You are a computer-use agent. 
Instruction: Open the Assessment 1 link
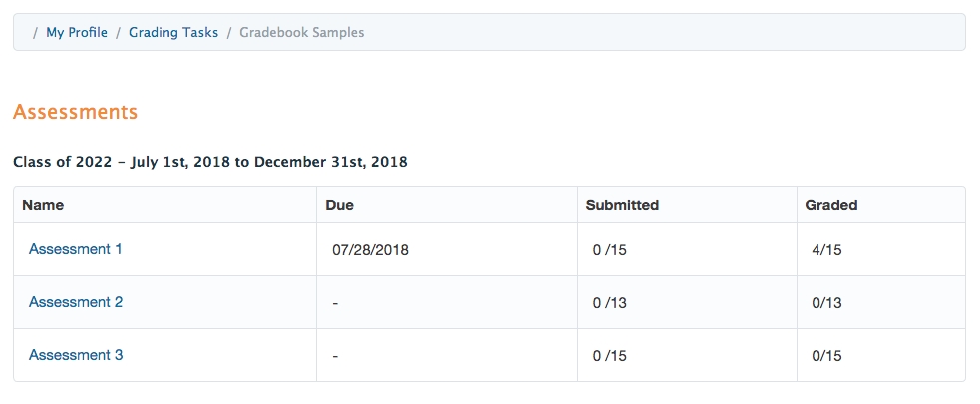click(x=76, y=249)
